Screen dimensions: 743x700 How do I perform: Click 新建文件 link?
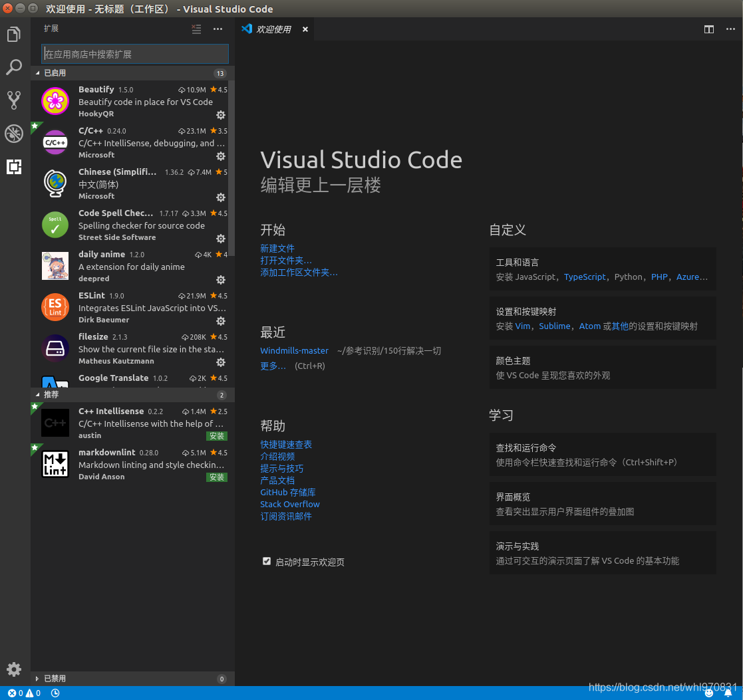(277, 248)
